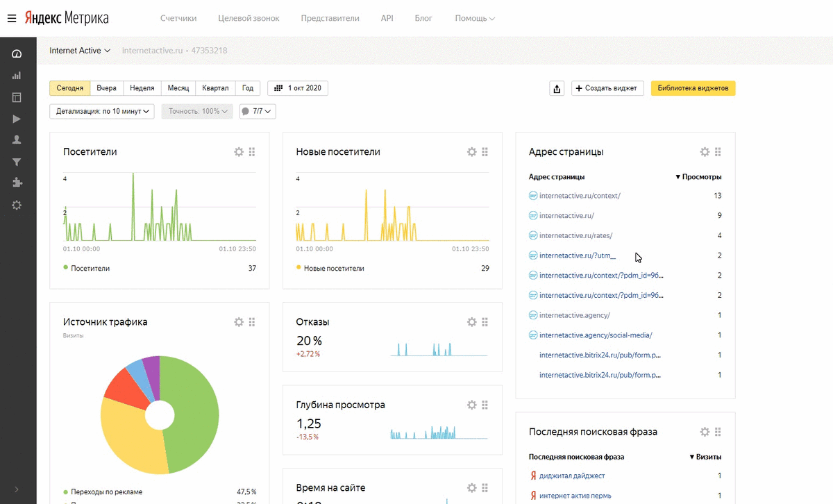Click drag handle of Отказы widget
The image size is (833, 504).
tap(485, 322)
